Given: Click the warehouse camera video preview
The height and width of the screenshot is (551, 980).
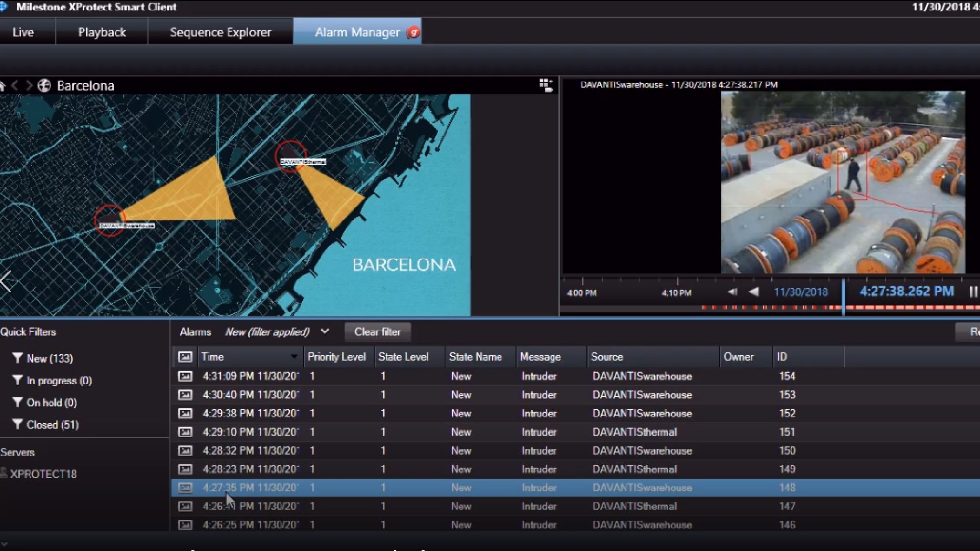Looking at the screenshot, I should [x=843, y=182].
